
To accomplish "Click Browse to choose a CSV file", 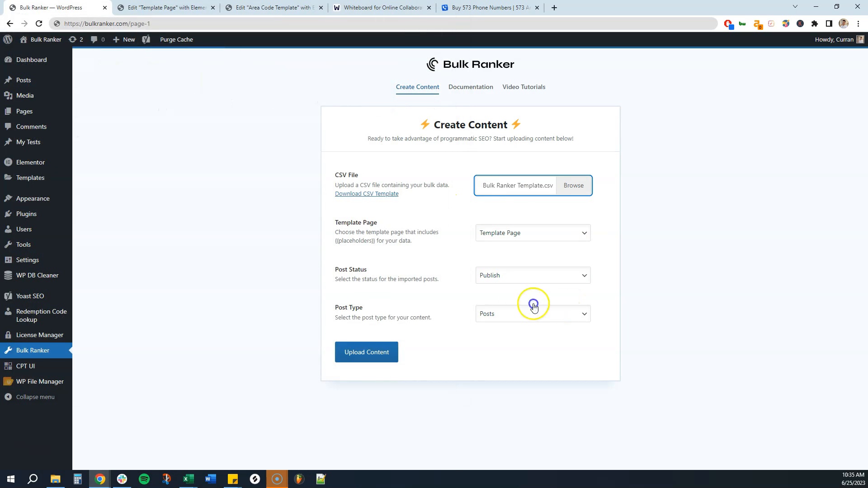I will [573, 185].
